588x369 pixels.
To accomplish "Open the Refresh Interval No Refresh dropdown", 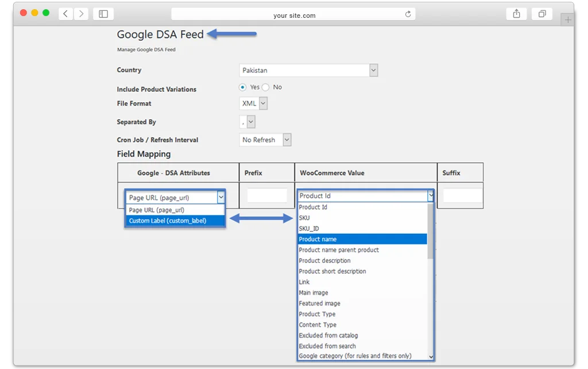I will pyautogui.click(x=265, y=139).
